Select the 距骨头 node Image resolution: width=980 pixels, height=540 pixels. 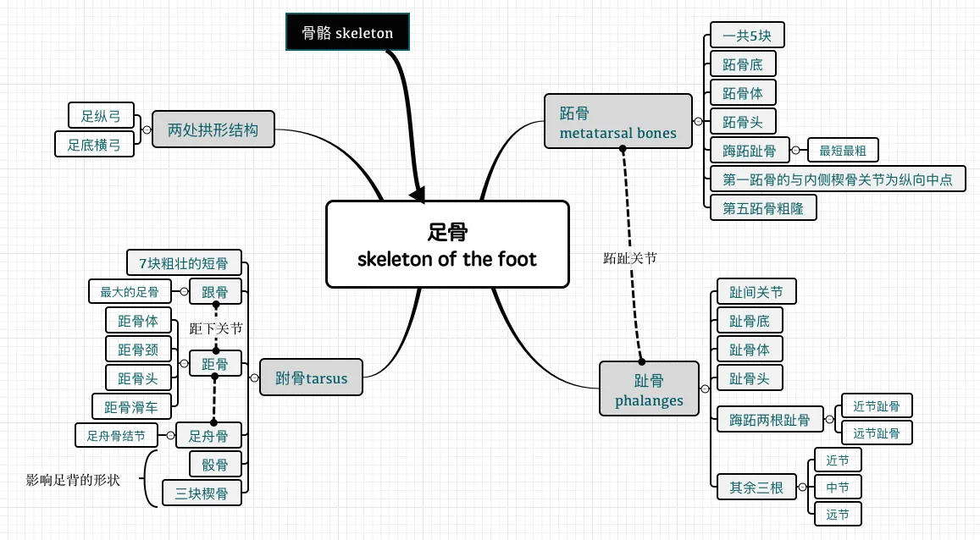point(138,377)
